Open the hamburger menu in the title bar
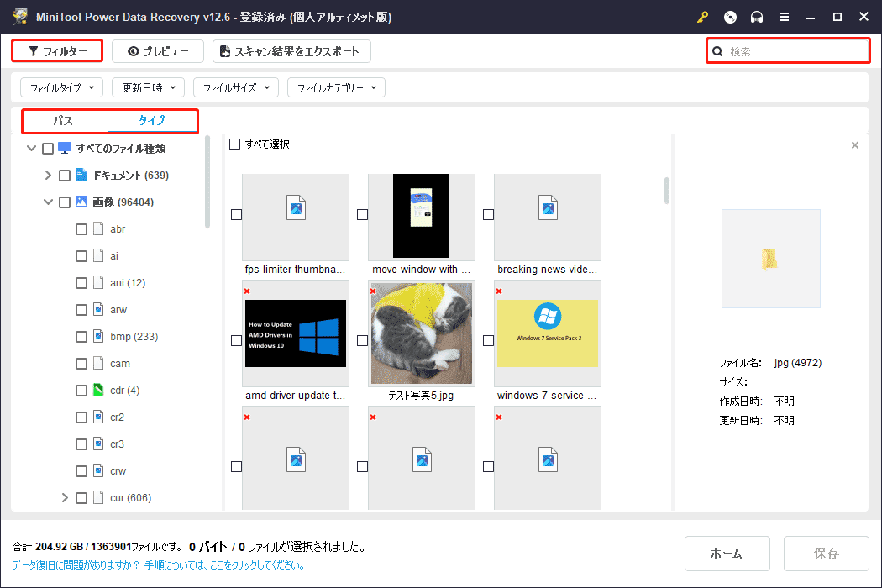The height and width of the screenshot is (588, 882). pyautogui.click(x=784, y=17)
